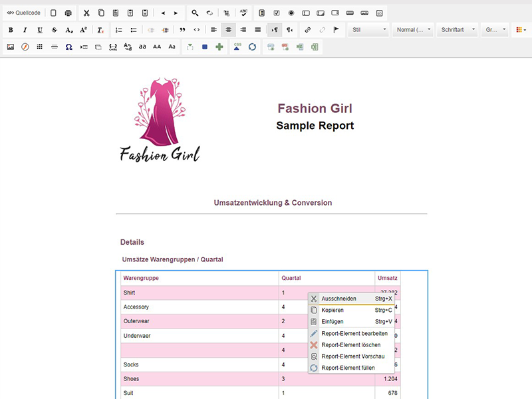Select Einfügen in context menu

click(351, 322)
